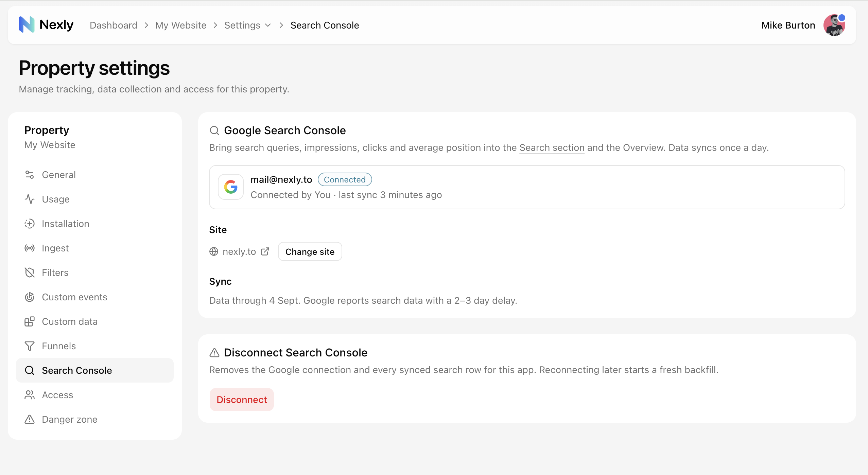Click the General sliders icon

point(30,175)
